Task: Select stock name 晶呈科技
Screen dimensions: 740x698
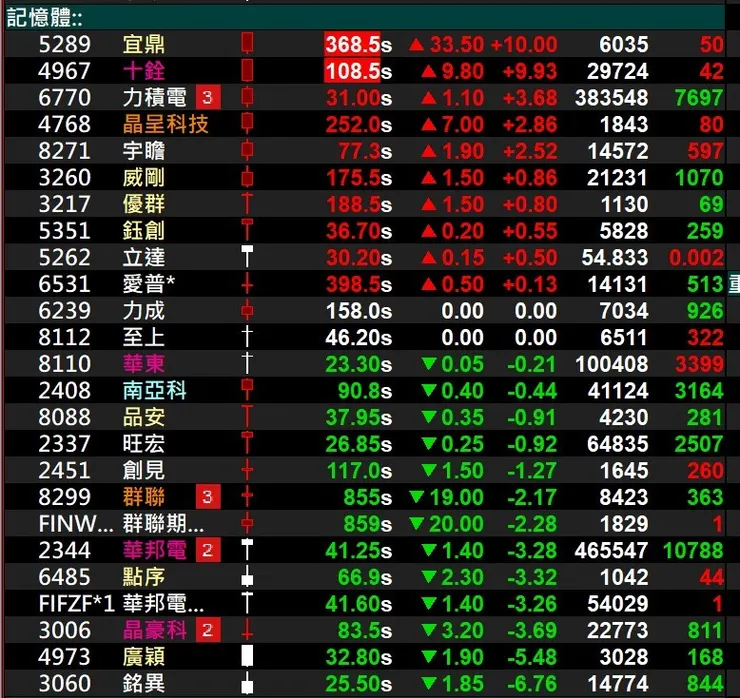Action: [x=165, y=124]
